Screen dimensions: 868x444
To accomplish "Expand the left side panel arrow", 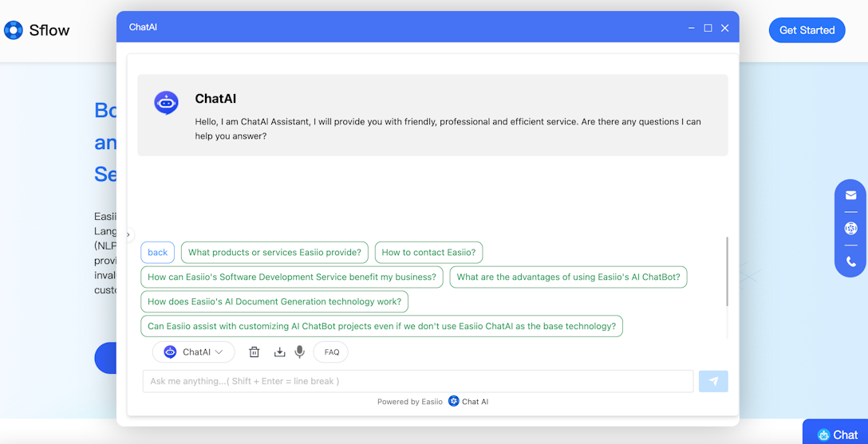I will [128, 235].
